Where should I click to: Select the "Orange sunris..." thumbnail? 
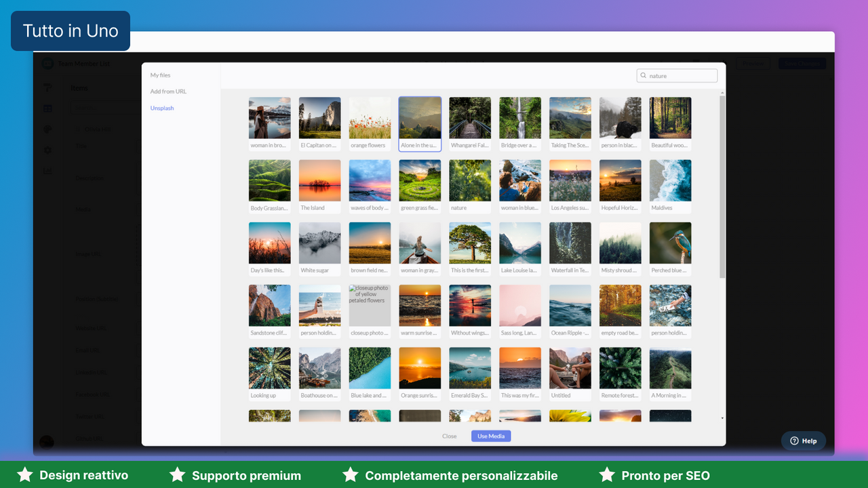tap(420, 374)
